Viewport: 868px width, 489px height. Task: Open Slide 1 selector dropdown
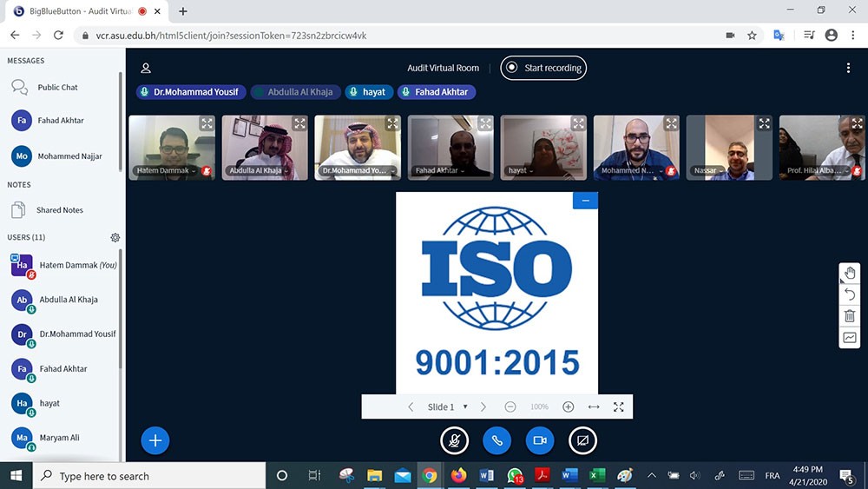[447, 407]
